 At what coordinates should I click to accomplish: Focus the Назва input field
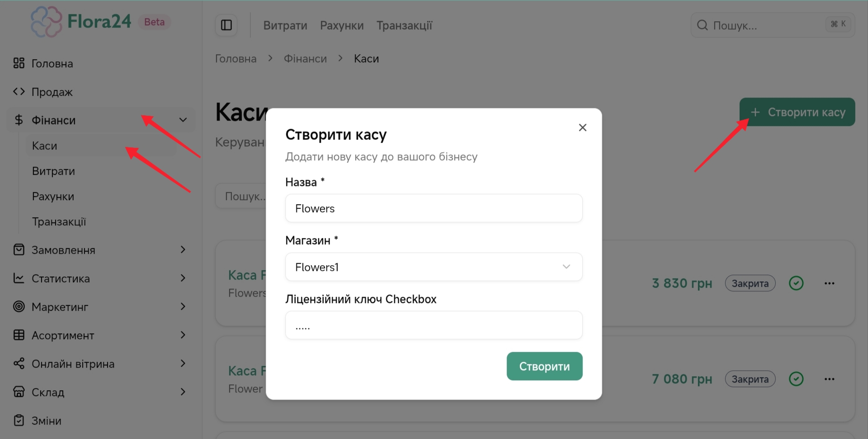[x=434, y=208]
